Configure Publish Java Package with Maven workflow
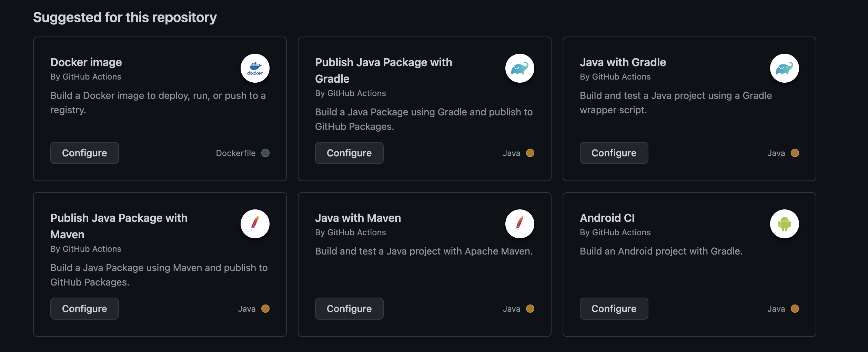The height and width of the screenshot is (352, 868). (84, 309)
